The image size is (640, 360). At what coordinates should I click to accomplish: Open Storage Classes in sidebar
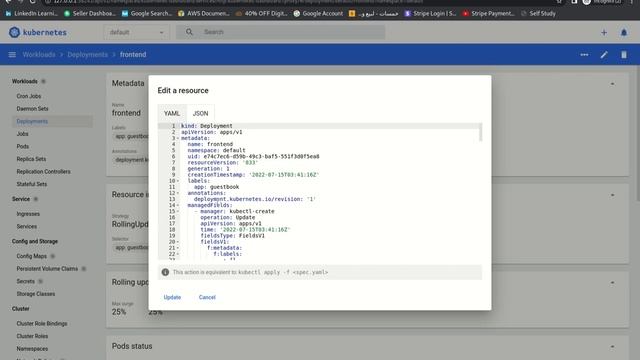36,294
